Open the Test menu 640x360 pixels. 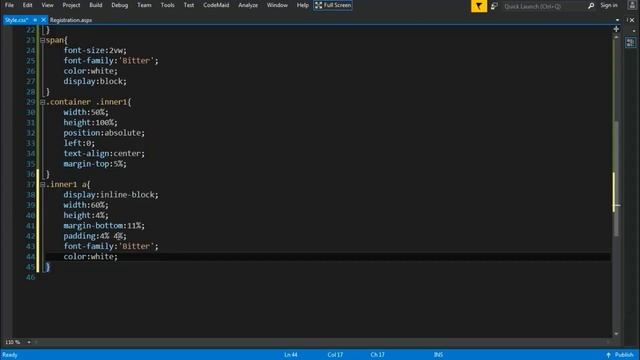tap(189, 5)
